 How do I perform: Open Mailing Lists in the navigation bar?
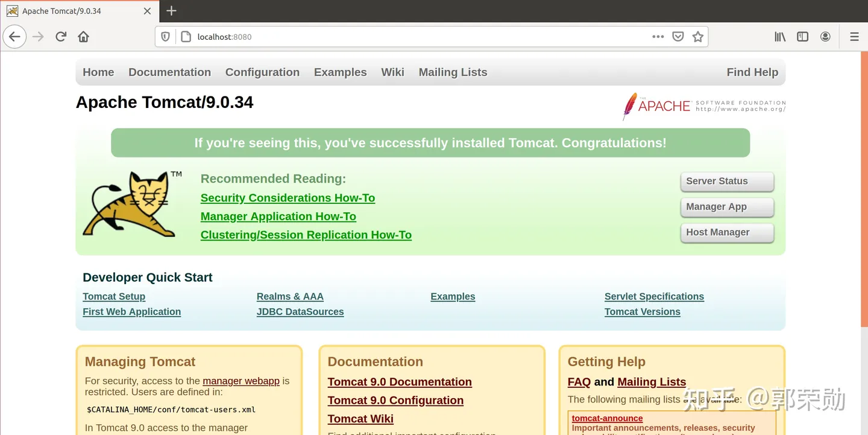[453, 72]
